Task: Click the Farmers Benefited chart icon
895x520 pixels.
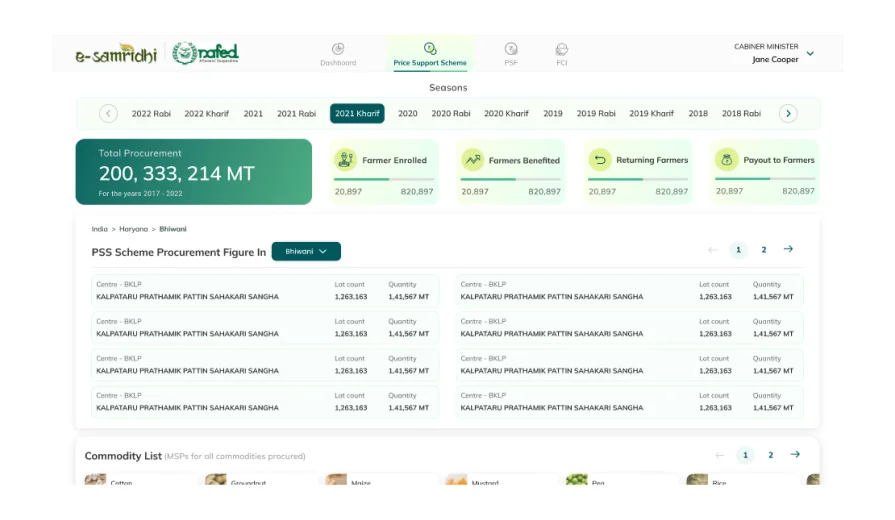Action: tap(472, 160)
